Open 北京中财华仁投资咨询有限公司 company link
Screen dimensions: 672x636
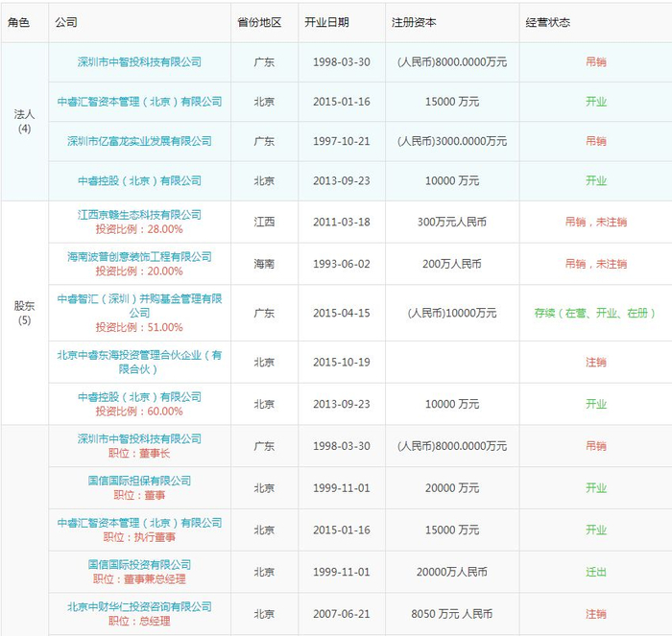139,607
